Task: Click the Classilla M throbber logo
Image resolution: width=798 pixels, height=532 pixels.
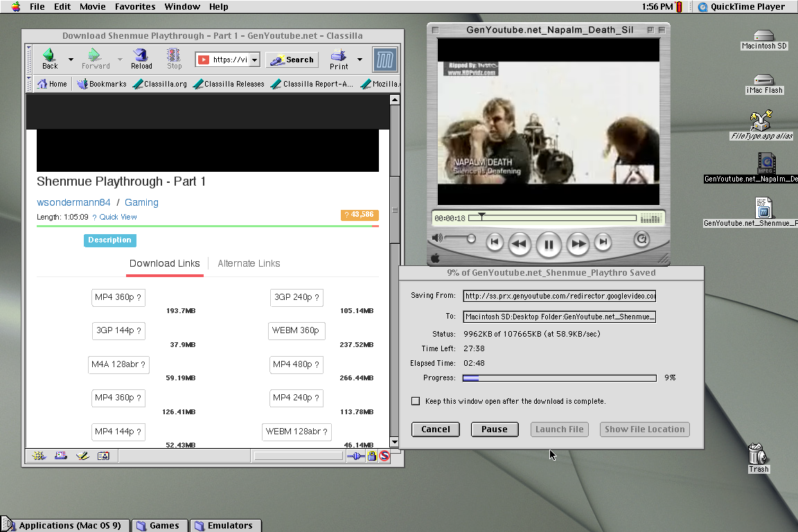Action: click(x=384, y=60)
